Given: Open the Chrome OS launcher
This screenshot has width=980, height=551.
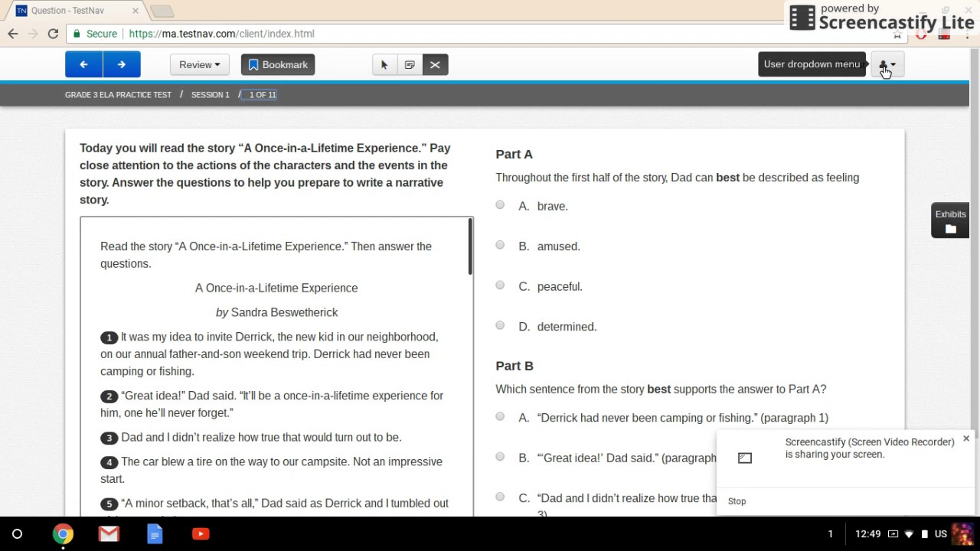Looking at the screenshot, I should point(17,534).
